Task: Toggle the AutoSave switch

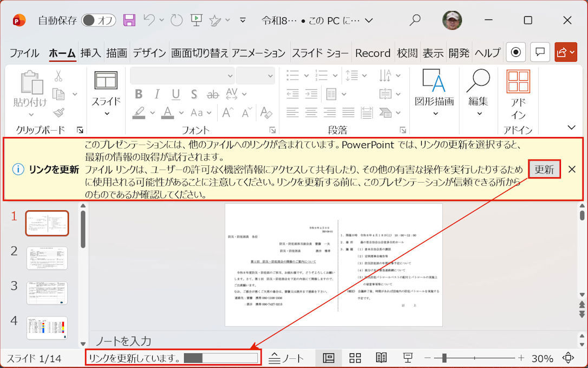Action: (x=98, y=20)
